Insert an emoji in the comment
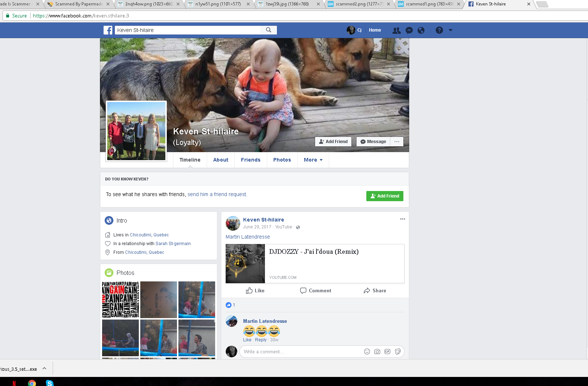This screenshot has height=386, width=588. [367, 352]
